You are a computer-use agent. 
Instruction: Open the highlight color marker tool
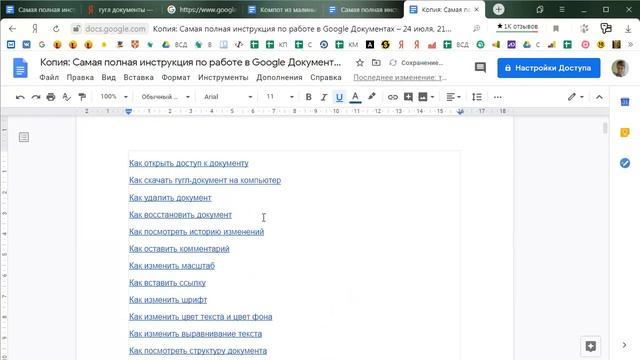371,97
